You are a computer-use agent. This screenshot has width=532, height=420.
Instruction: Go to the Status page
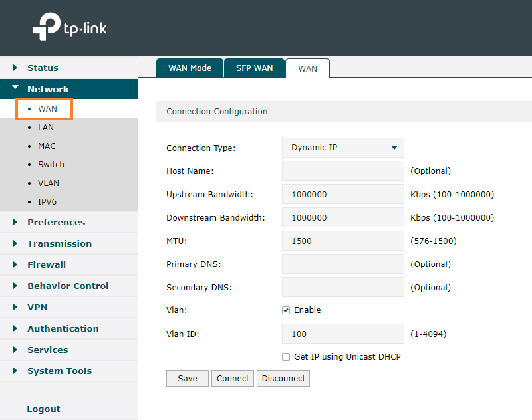(43, 68)
